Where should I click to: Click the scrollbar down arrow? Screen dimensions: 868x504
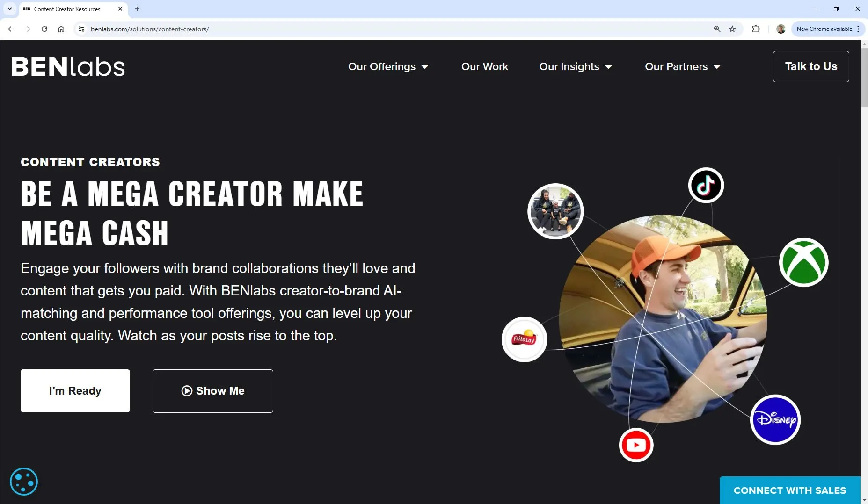click(864, 500)
